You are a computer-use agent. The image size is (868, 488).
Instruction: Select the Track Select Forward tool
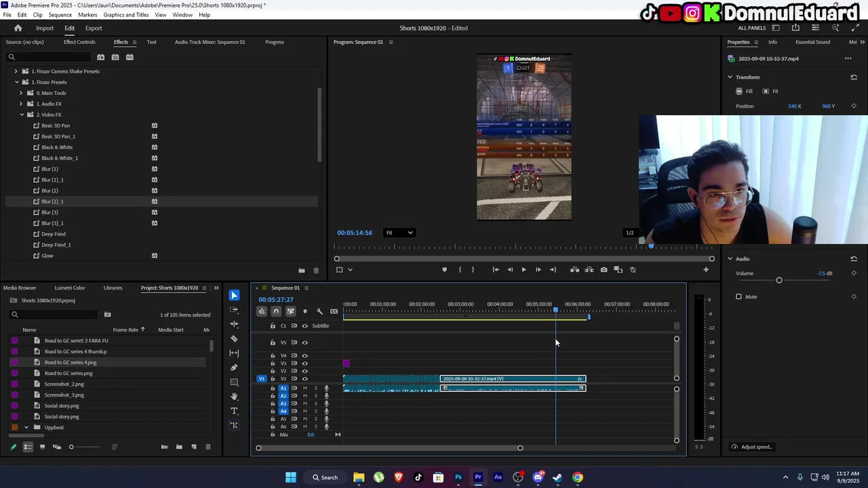point(234,310)
